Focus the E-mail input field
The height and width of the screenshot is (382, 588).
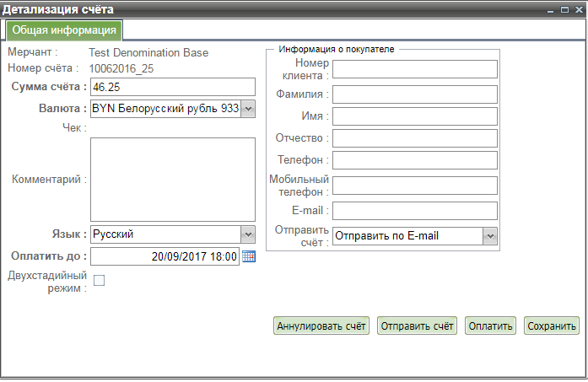[x=414, y=210]
